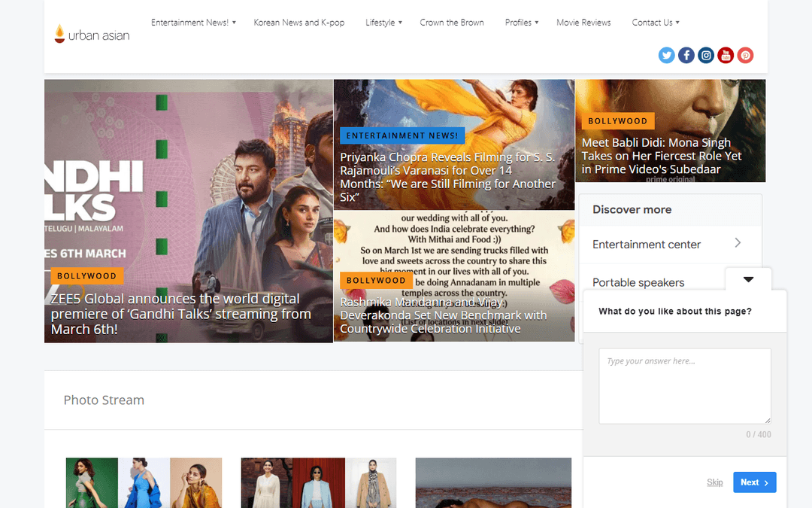Screen dimensions: 812x508
Task: Click the survey question text
Action: pos(674,311)
